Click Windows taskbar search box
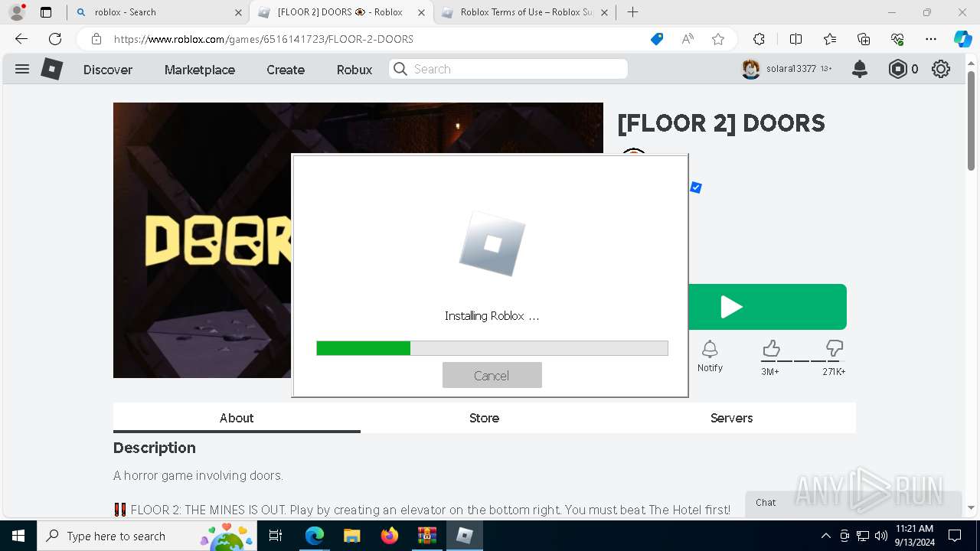980x551 pixels. tap(145, 536)
